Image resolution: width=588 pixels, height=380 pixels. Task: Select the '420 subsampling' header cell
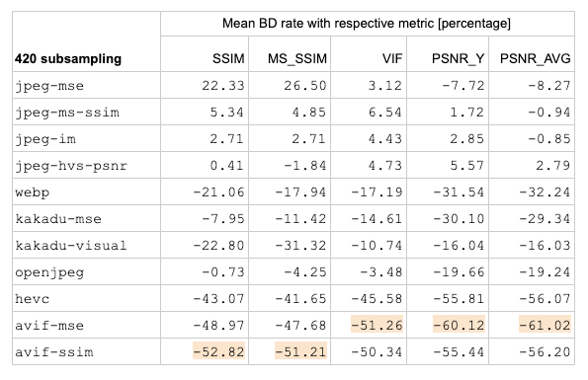[68, 59]
